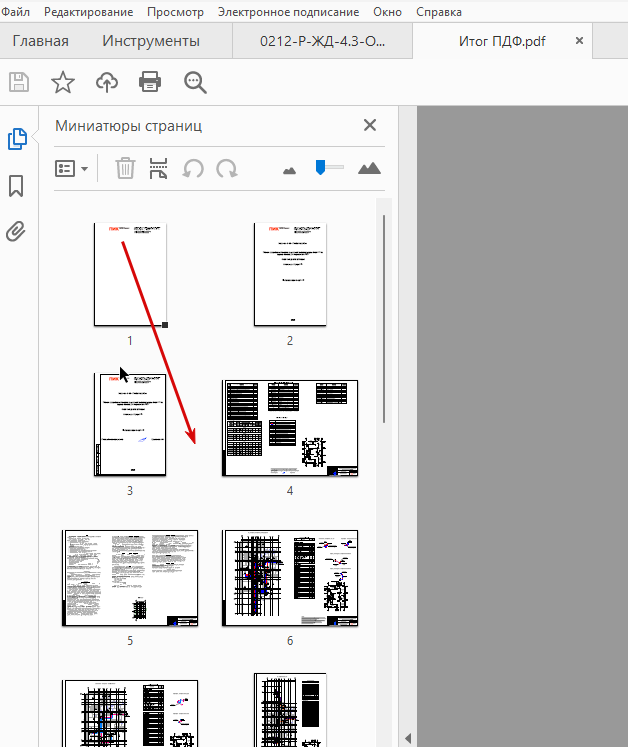Enlarge thumbnails with large mountain icon
Image resolution: width=628 pixels, height=747 pixels.
pyautogui.click(x=369, y=168)
